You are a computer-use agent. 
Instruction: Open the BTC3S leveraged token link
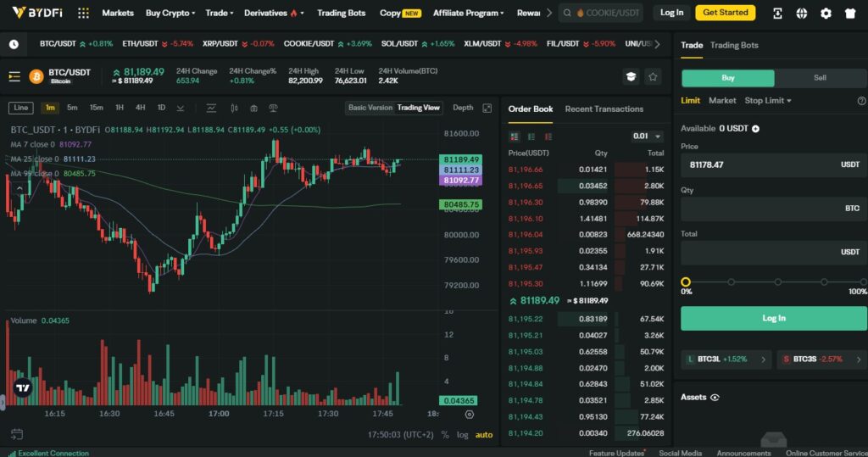click(x=821, y=359)
